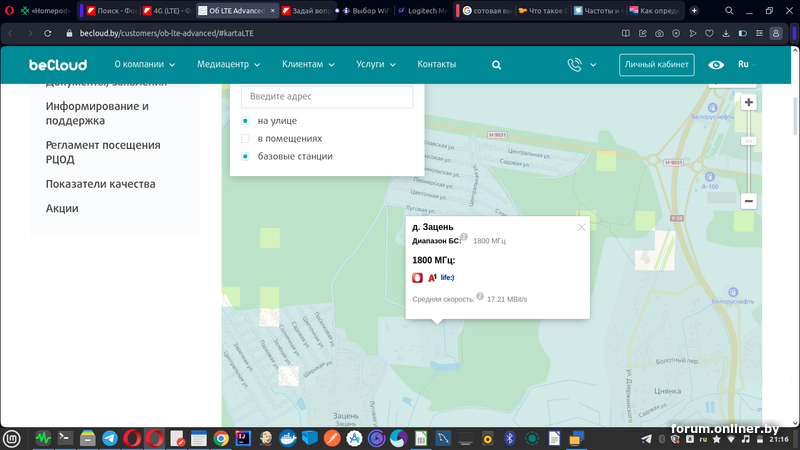Click the Белоруснефть station marker near top of map
Screen dimensions: 800x450
(x=712, y=108)
